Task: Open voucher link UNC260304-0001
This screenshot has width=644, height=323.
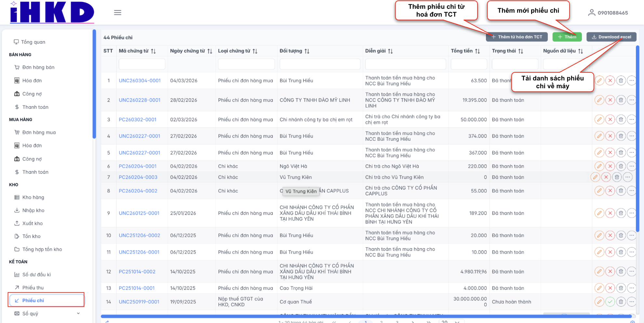Action: [140, 80]
